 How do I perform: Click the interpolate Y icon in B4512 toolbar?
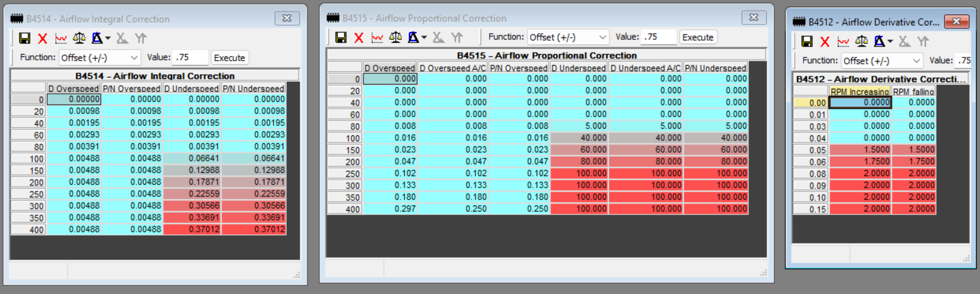(x=923, y=42)
